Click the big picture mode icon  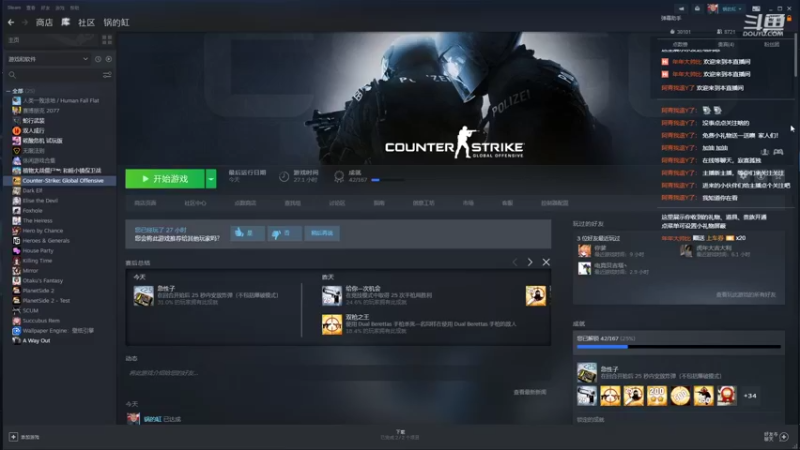pyautogui.click(x=756, y=8)
